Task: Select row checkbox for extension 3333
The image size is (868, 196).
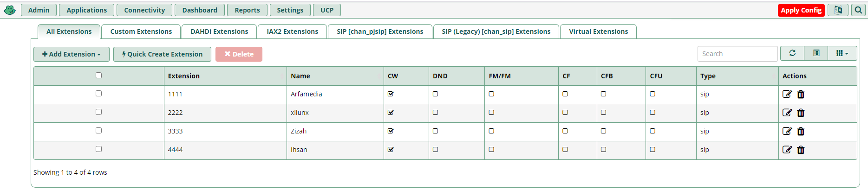Action: 98,130
